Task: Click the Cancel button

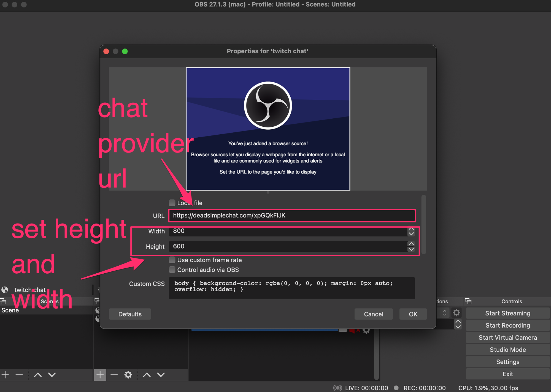Action: pos(372,314)
